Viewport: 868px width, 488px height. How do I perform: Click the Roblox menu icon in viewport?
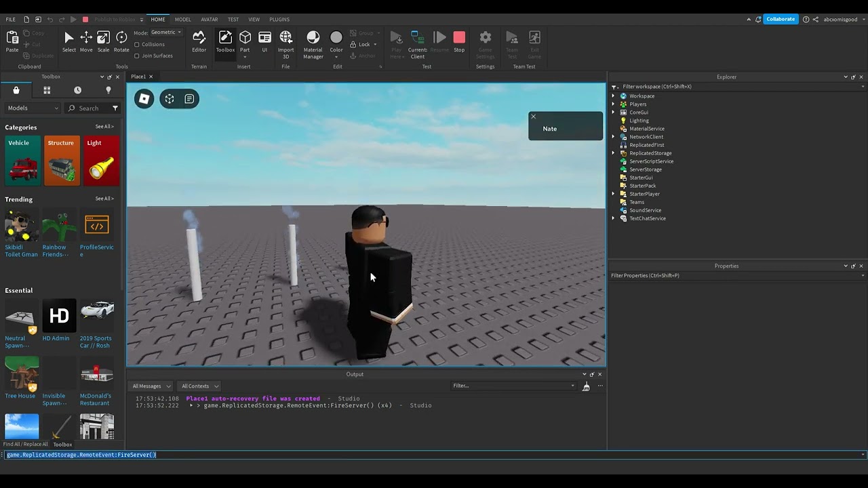144,99
